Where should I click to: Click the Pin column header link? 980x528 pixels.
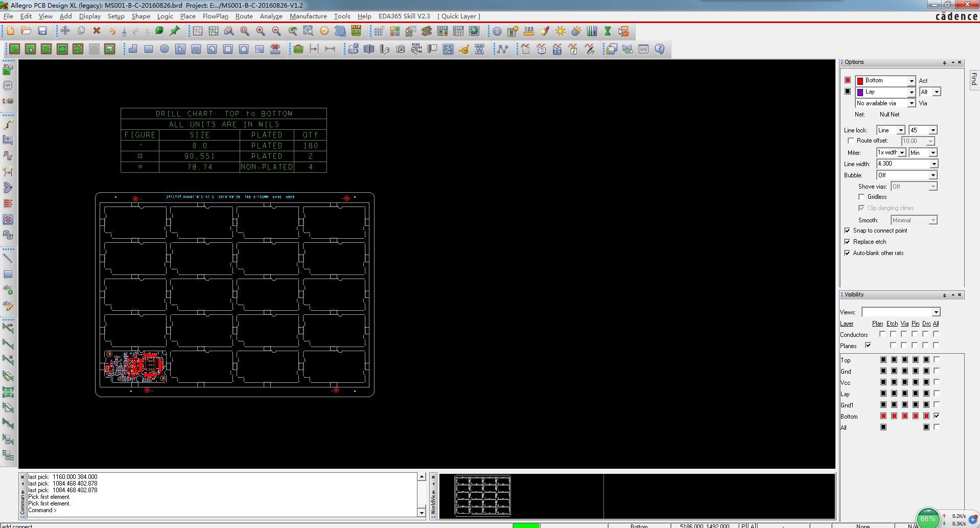[915, 324]
